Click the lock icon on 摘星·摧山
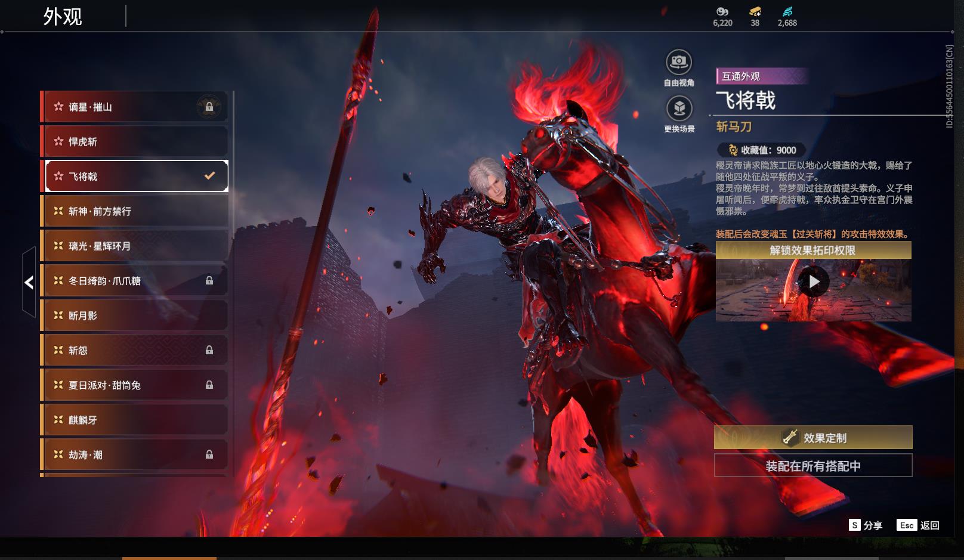This screenshot has width=964, height=560. (209, 107)
